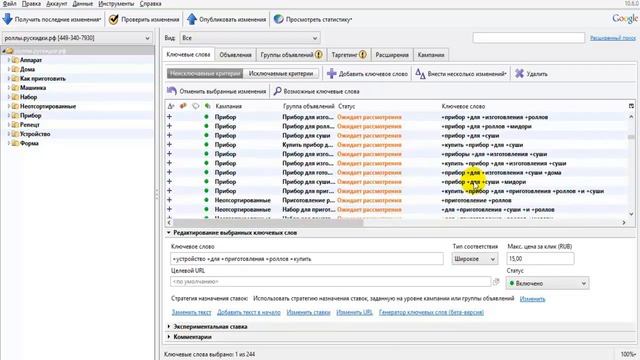Click the 'Проверить изменения' checkmark icon

coord(113,19)
